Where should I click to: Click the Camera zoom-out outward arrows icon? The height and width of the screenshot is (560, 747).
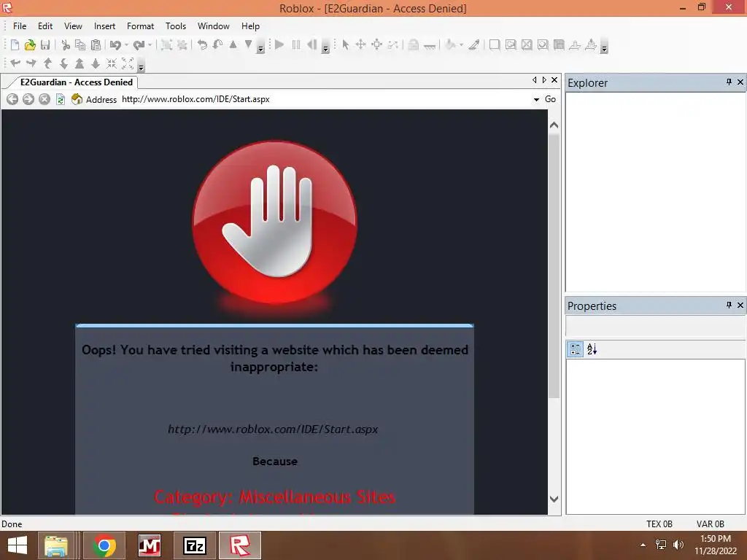127,63
